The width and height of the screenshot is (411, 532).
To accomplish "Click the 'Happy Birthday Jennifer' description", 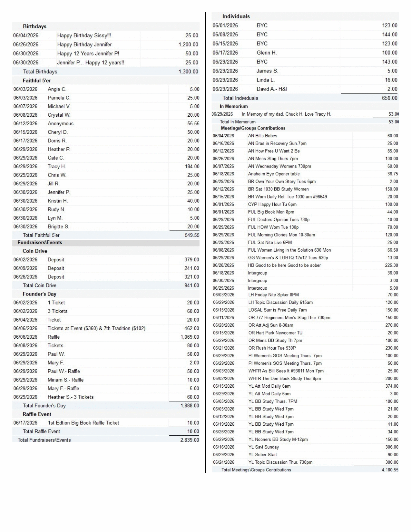I will pos(84,44).
